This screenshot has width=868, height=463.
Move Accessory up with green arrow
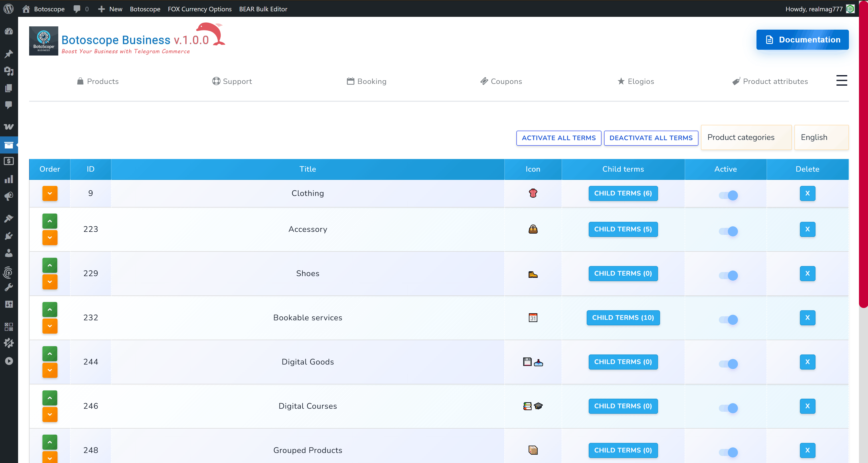tap(49, 221)
